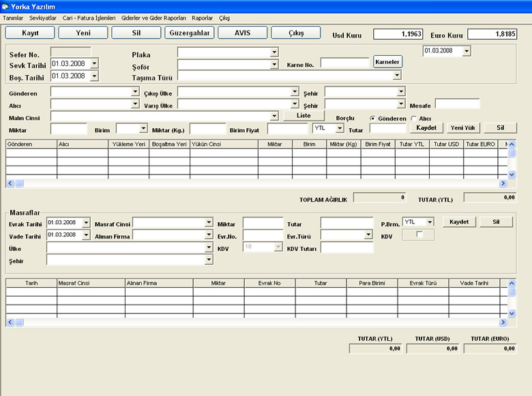The image size is (532, 396).
Task: Click Masraf Cinsi column header in expenses grid
Action: click(x=91, y=283)
